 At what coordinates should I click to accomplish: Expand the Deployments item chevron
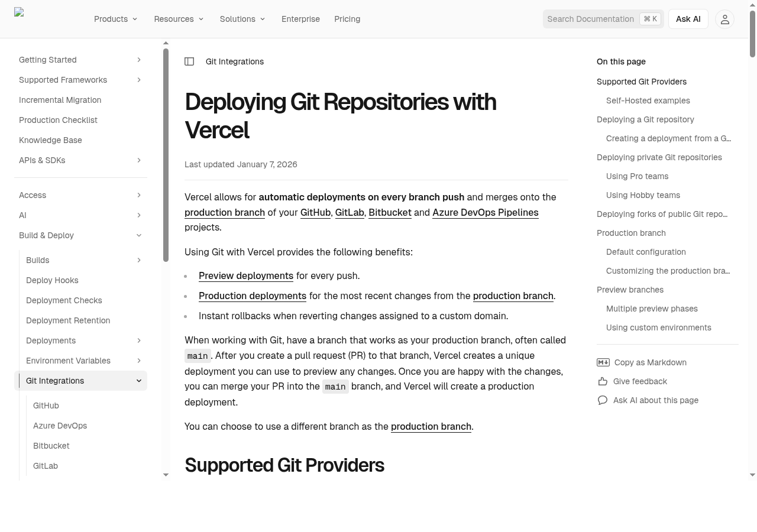[139, 340]
